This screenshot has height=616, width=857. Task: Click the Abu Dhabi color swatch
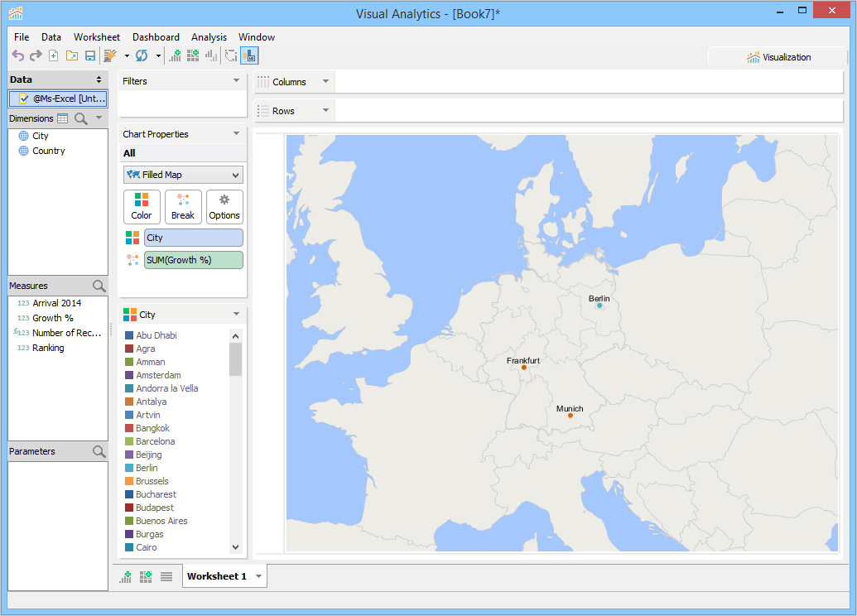point(129,335)
